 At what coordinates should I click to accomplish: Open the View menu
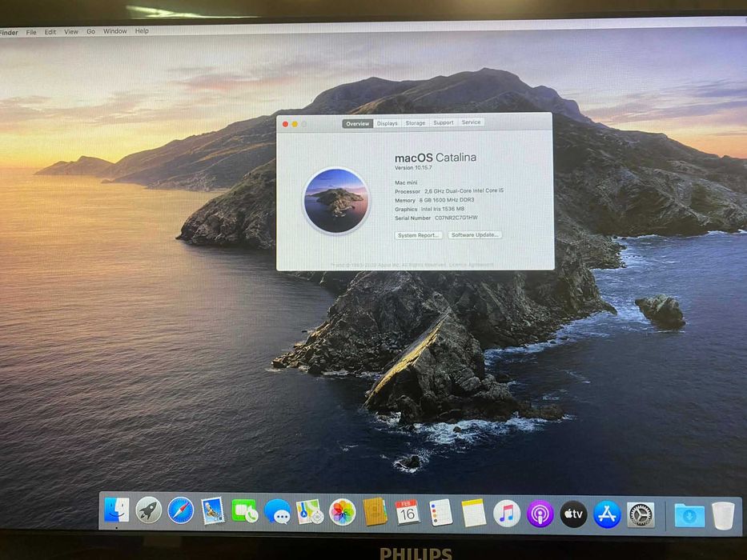pos(71,31)
